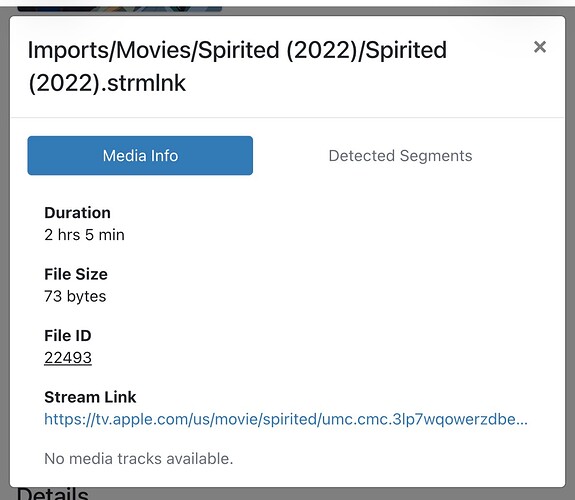Click the No media tracks available message
Viewport: 575px width, 500px height.
139,459
